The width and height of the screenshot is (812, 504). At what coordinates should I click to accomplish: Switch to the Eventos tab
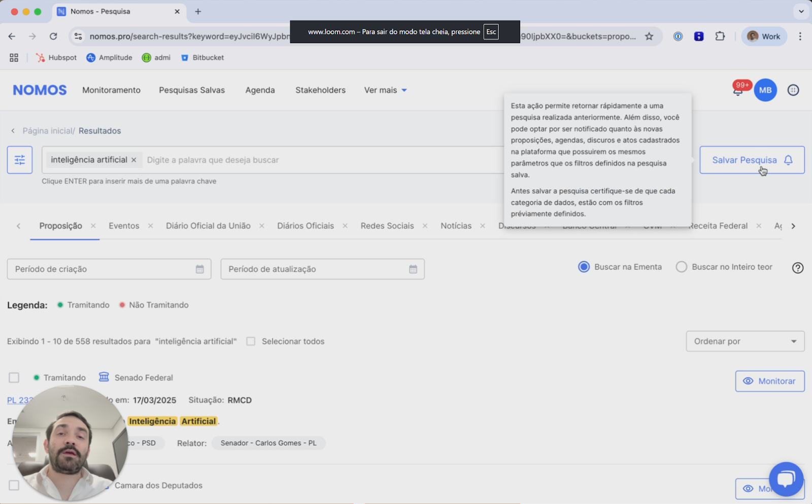(124, 226)
